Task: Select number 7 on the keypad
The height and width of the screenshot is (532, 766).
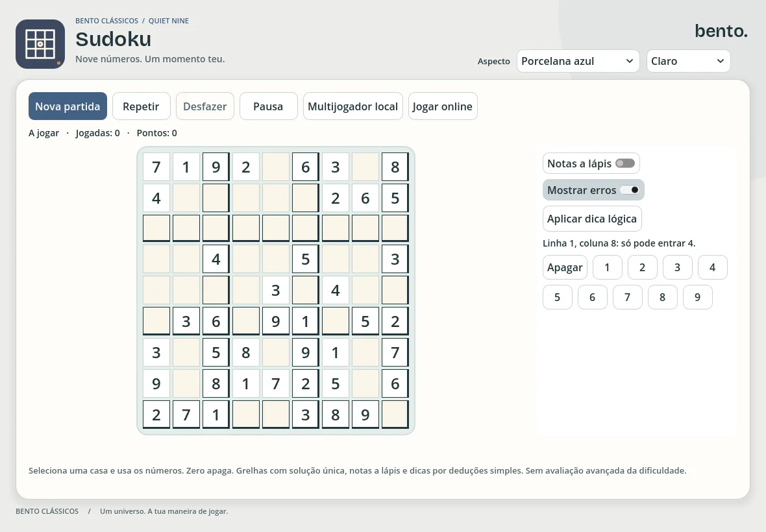Action: pyautogui.click(x=628, y=297)
